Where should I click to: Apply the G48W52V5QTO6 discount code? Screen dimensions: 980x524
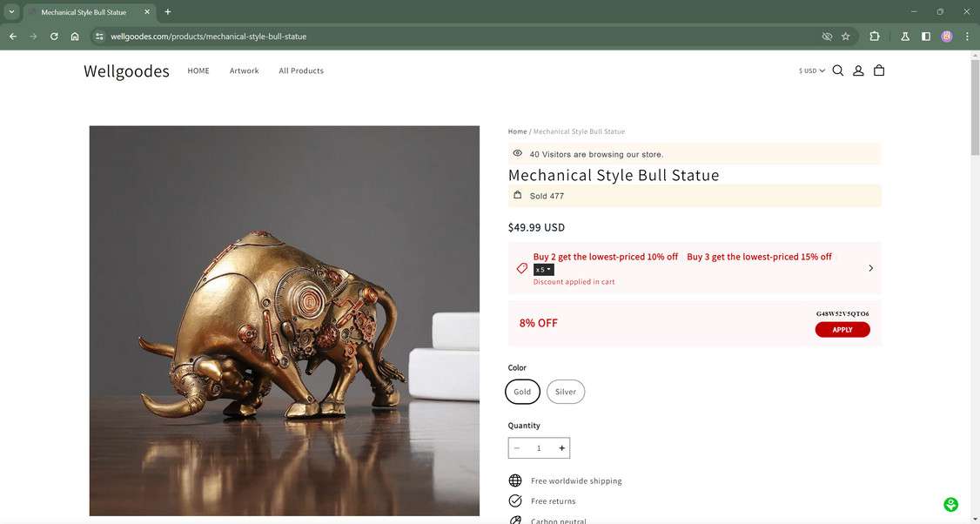[x=842, y=329]
